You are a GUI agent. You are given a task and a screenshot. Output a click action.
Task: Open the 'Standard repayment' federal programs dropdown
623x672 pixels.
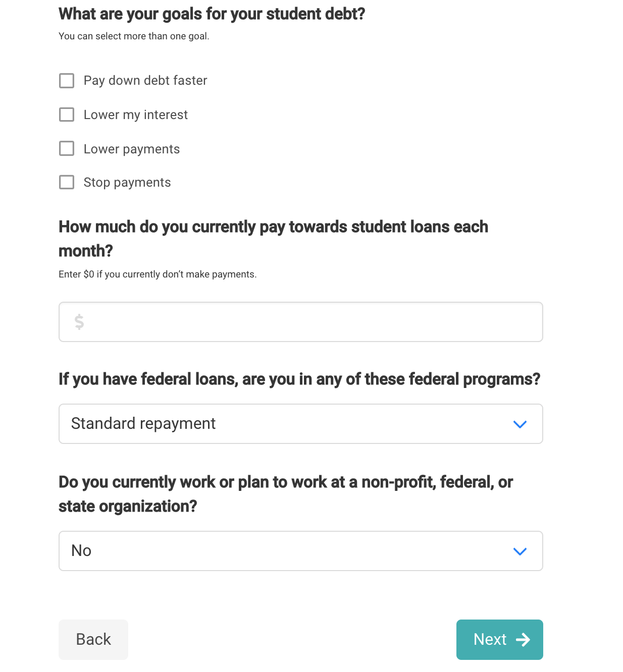coord(300,424)
